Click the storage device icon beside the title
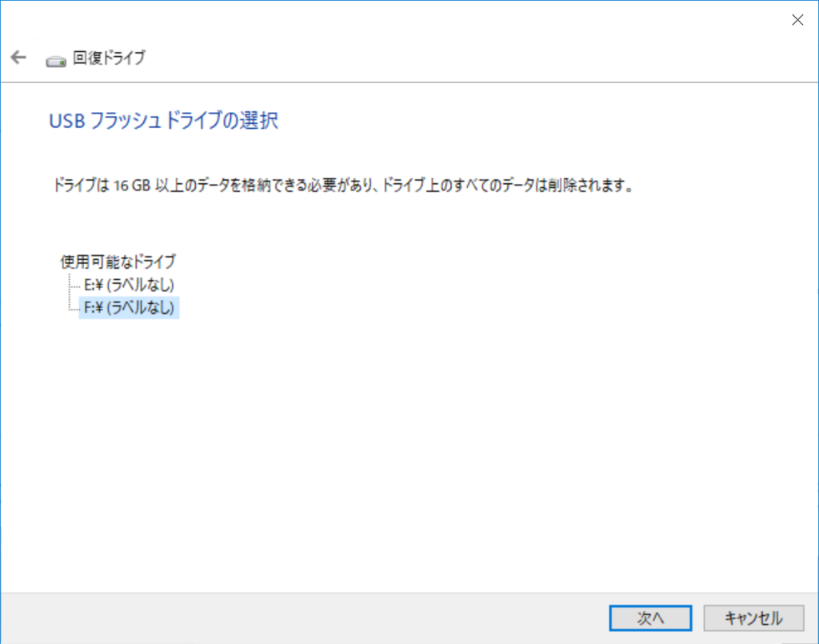Screen dimensions: 819x644 (55, 59)
